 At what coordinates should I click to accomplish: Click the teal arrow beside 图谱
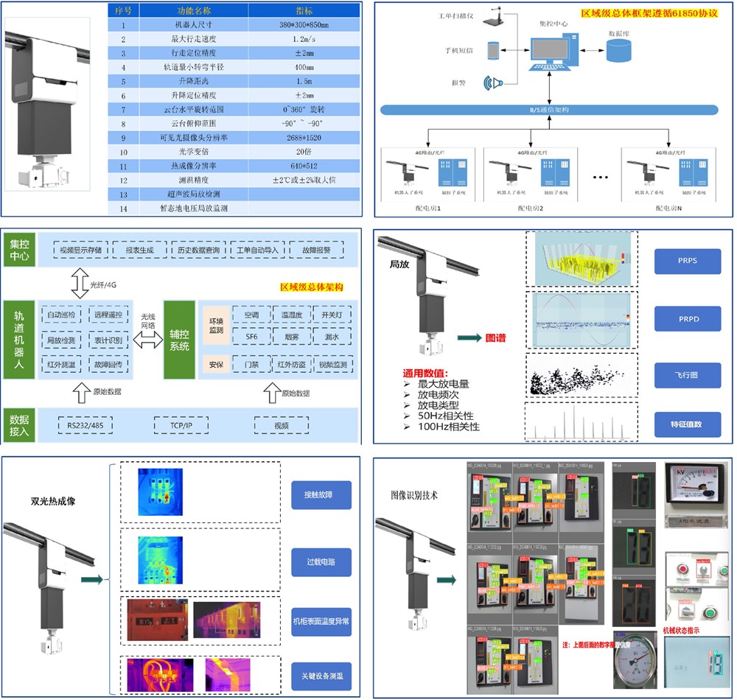coord(467,337)
